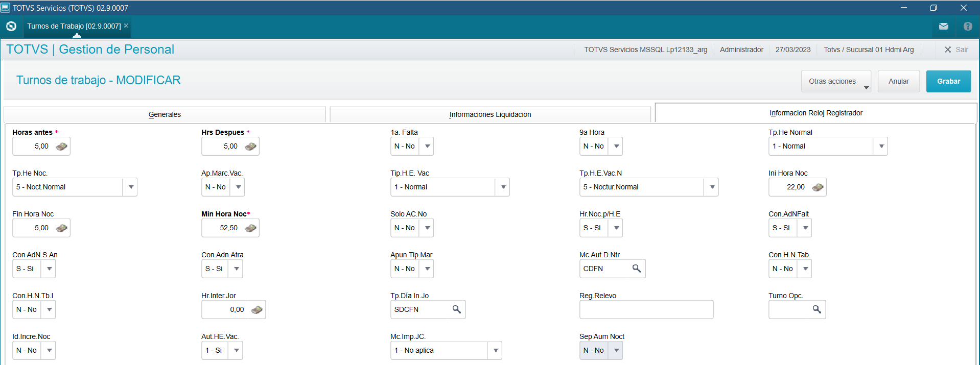Open search lookup for Mc.Aut.D.Ntr field

(x=637, y=269)
